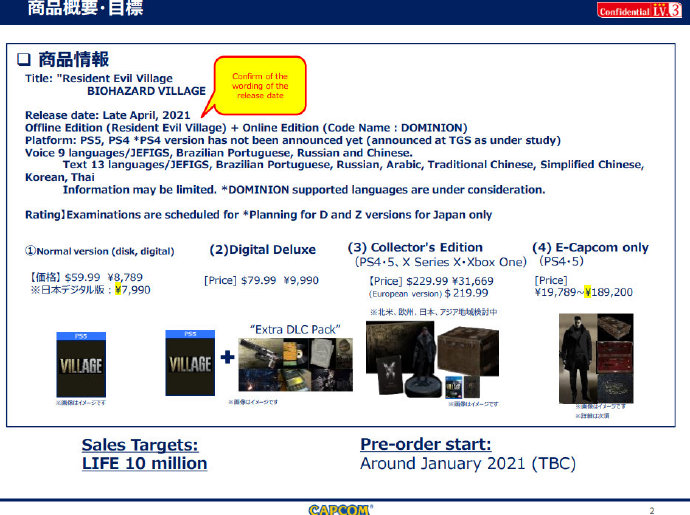The image size is (690, 515).
Task: Click the Sales Targets underlined heading
Action: 139,444
